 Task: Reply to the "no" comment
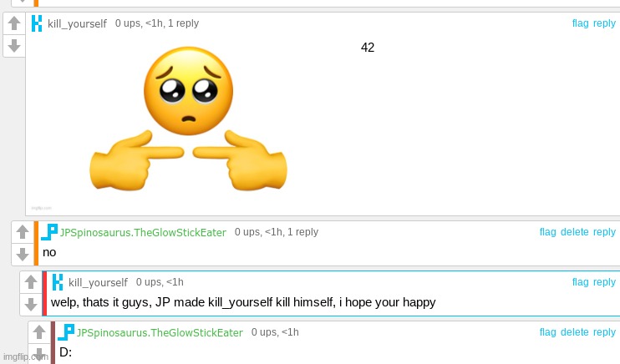tap(604, 232)
